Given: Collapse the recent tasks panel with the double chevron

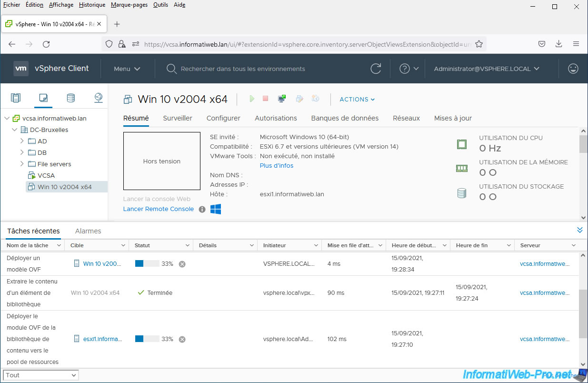Looking at the screenshot, I should point(579,230).
